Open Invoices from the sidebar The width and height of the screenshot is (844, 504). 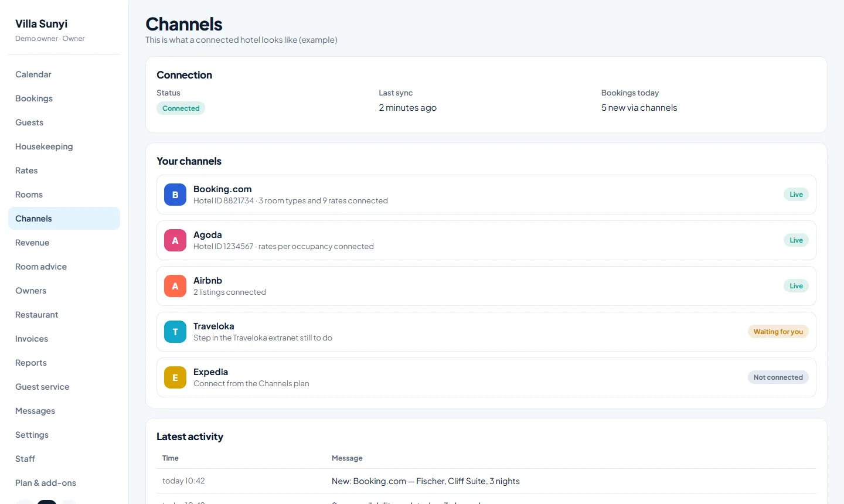coord(64,339)
